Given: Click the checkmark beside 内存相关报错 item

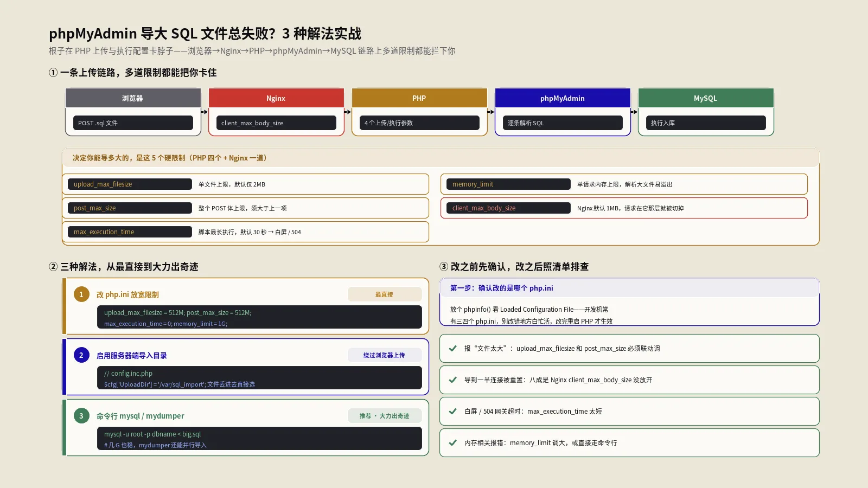Looking at the screenshot, I should [452, 443].
